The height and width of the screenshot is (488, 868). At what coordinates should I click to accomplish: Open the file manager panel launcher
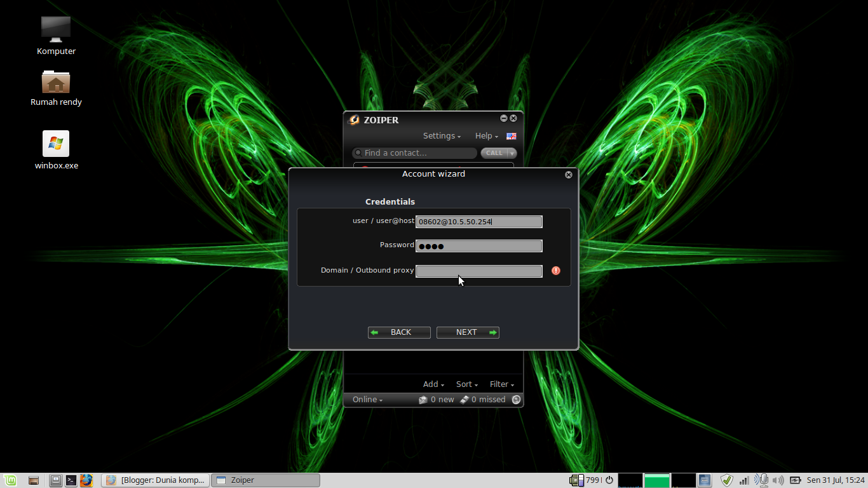click(56, 480)
